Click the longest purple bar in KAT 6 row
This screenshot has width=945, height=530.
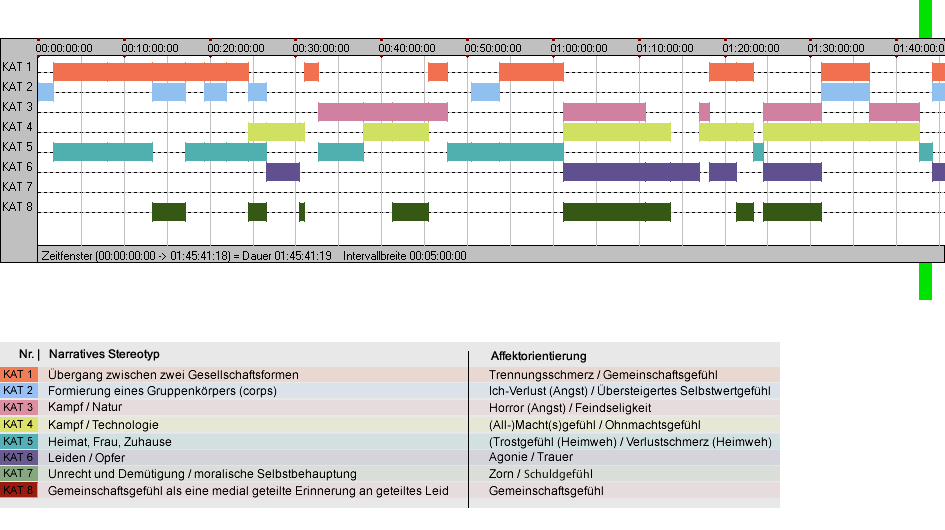click(x=631, y=172)
